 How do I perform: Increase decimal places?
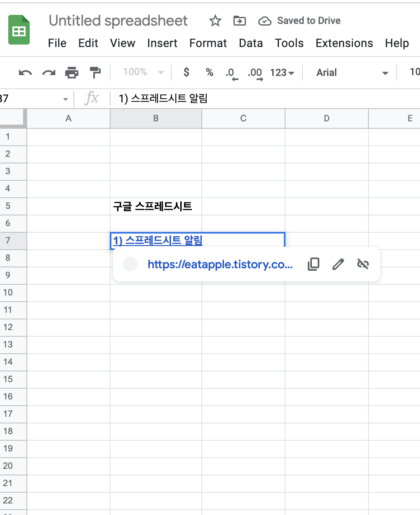click(255, 73)
